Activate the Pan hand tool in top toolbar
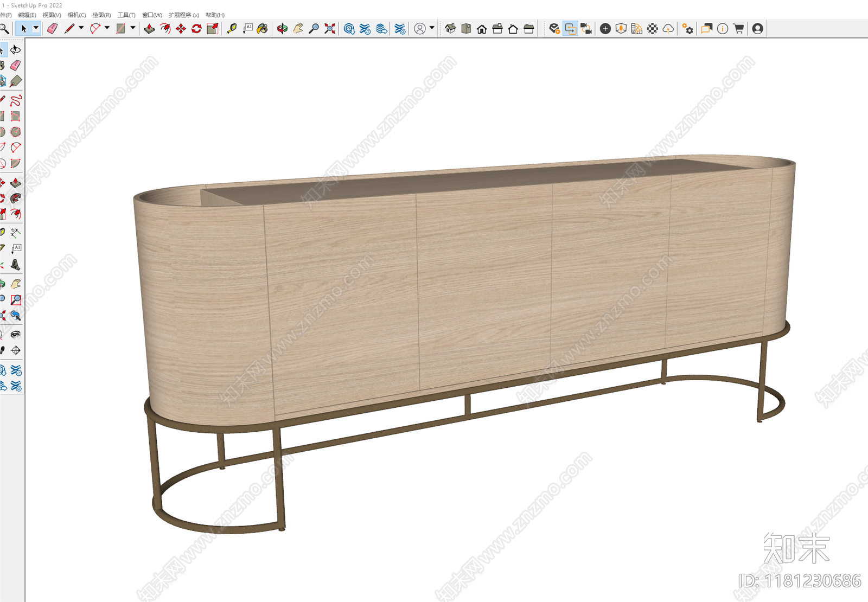This screenshot has height=602, width=868. pos(298,29)
